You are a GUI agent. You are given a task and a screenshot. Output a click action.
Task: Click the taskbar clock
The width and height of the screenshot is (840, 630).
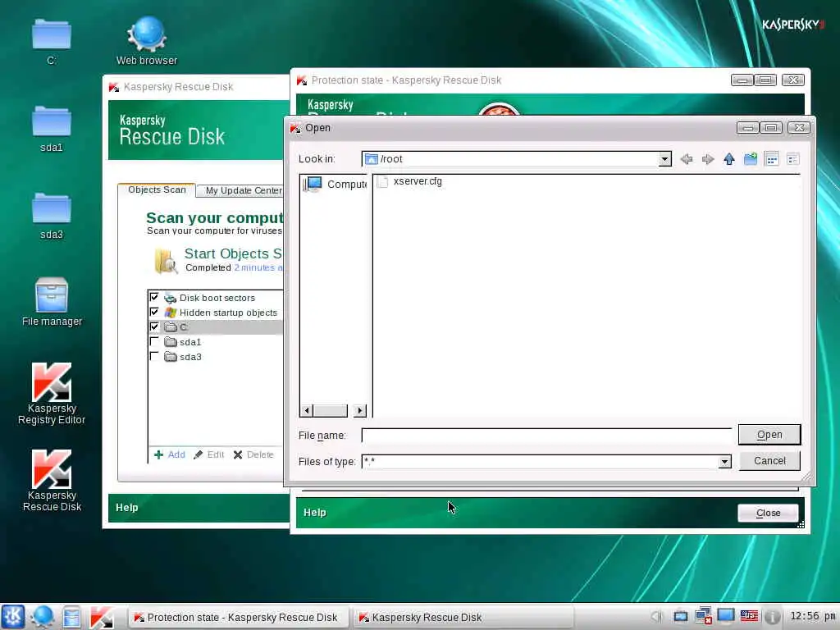(813, 616)
